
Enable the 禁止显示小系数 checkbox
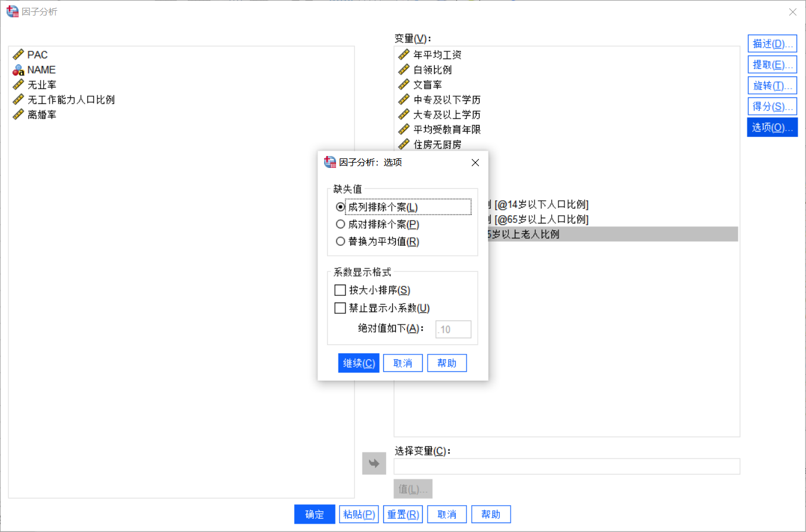point(340,308)
